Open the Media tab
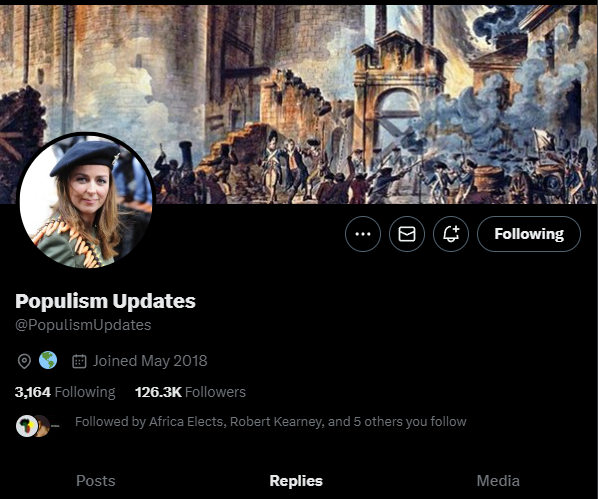The width and height of the screenshot is (598, 499). pyautogui.click(x=498, y=481)
